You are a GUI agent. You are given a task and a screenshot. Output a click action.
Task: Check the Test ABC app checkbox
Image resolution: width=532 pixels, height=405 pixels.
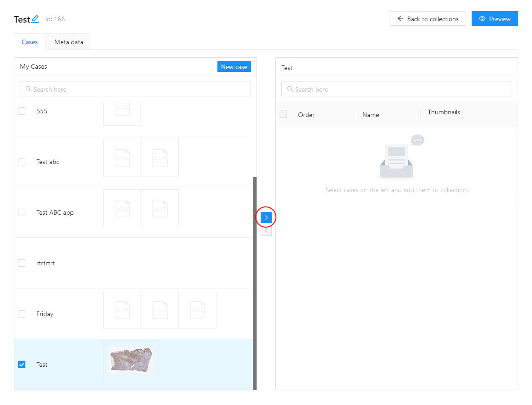coord(22,212)
